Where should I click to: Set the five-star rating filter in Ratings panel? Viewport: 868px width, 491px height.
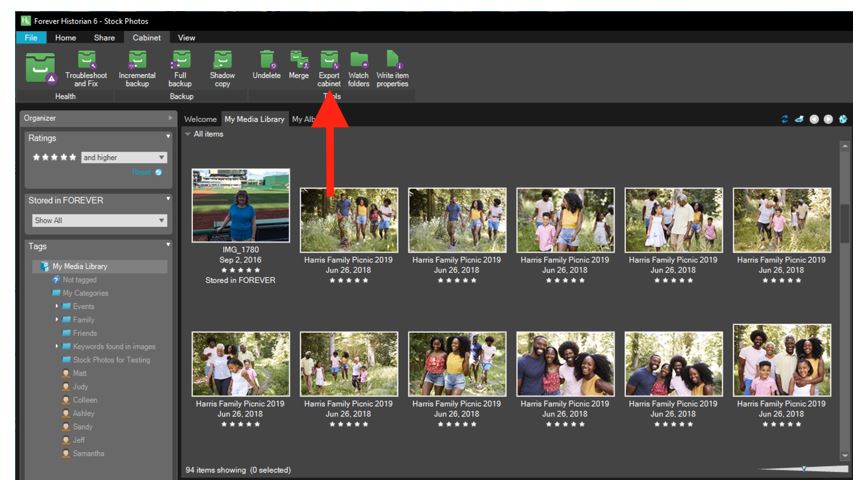54,157
